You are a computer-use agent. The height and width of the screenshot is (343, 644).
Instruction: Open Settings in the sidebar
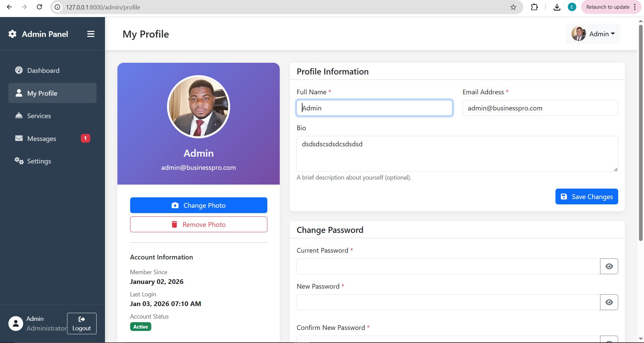point(39,161)
